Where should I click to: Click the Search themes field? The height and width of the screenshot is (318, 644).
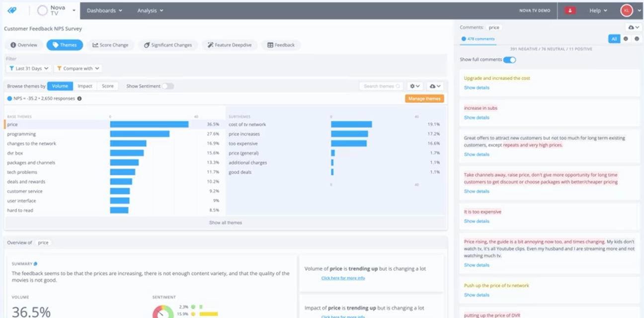coord(381,86)
